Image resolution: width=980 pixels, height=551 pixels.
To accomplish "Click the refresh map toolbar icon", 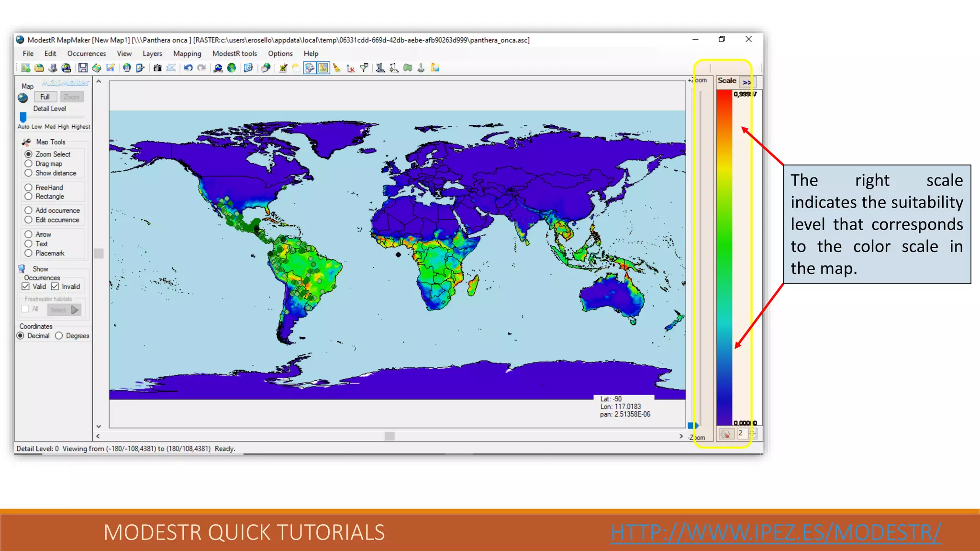I will coord(248,68).
